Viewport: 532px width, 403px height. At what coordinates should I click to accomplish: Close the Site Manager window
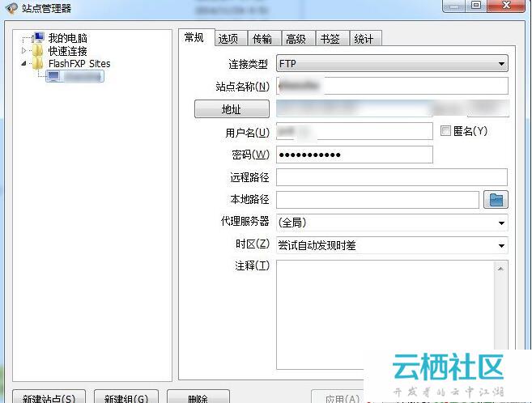[506, 6]
